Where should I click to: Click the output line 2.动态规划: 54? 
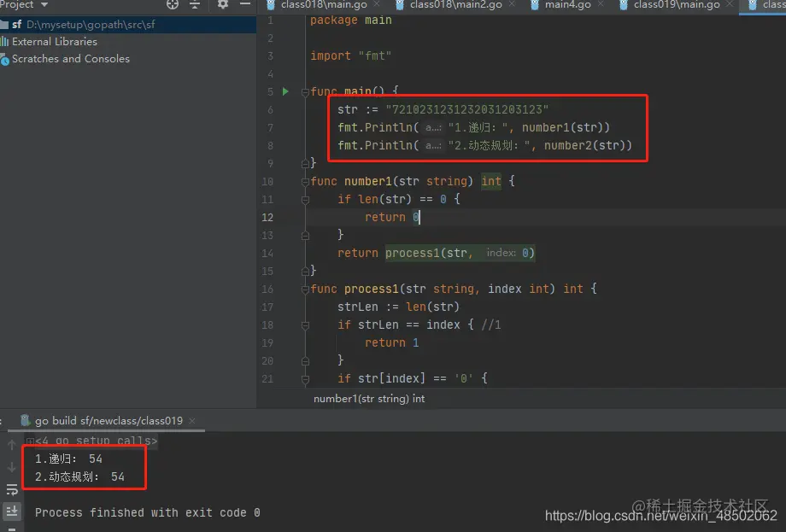79,476
